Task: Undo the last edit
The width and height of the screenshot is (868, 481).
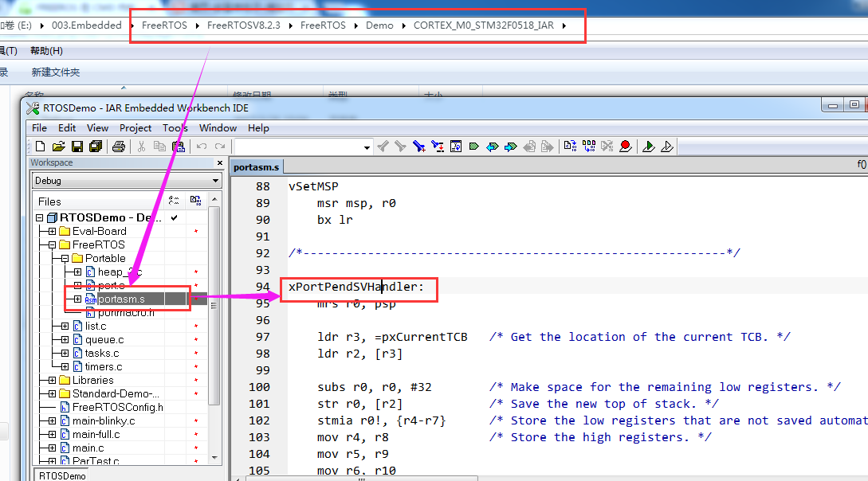Action: coord(202,147)
